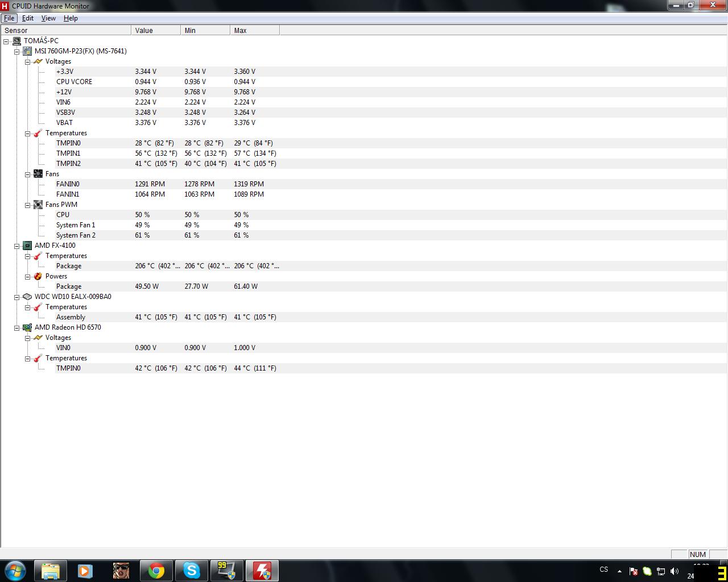Collapse the Fans section
Viewport: 728px width, 582px height.
click(x=27, y=174)
